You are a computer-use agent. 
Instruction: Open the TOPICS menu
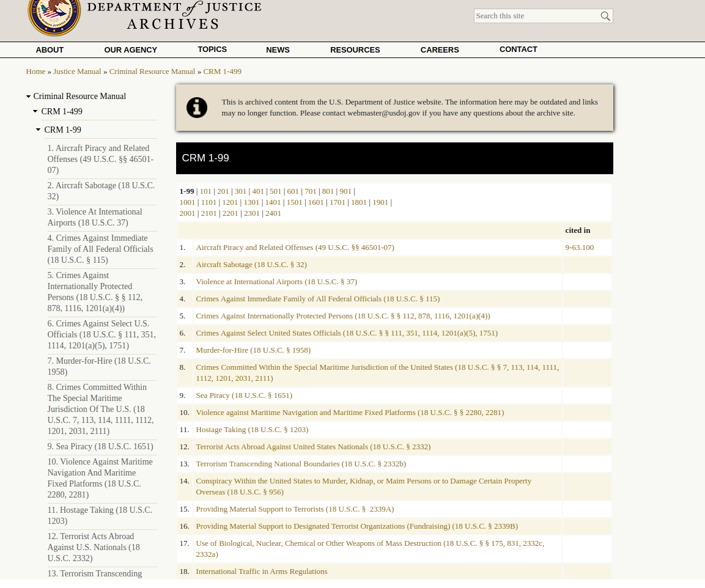tap(212, 50)
